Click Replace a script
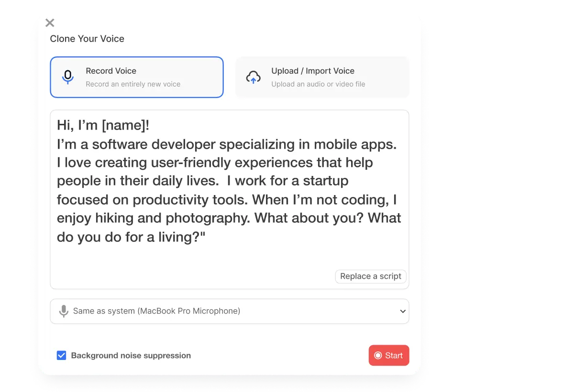Screen dimensions: 574x392 pyautogui.click(x=371, y=276)
